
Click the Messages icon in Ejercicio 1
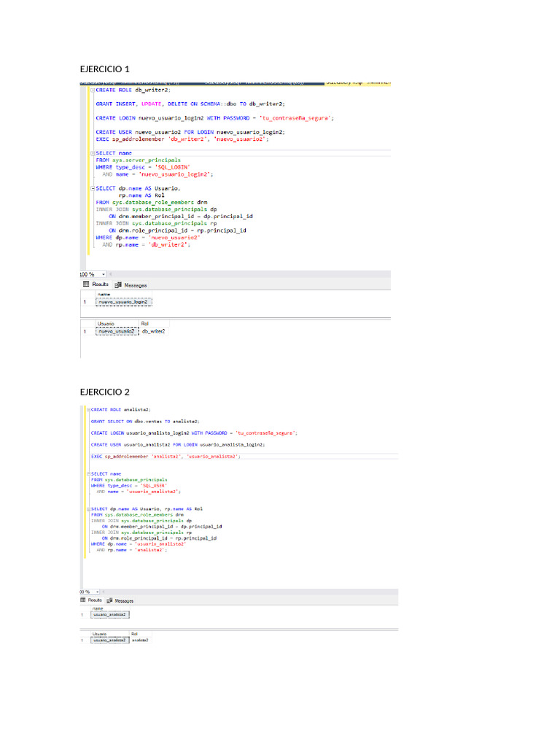118,285
